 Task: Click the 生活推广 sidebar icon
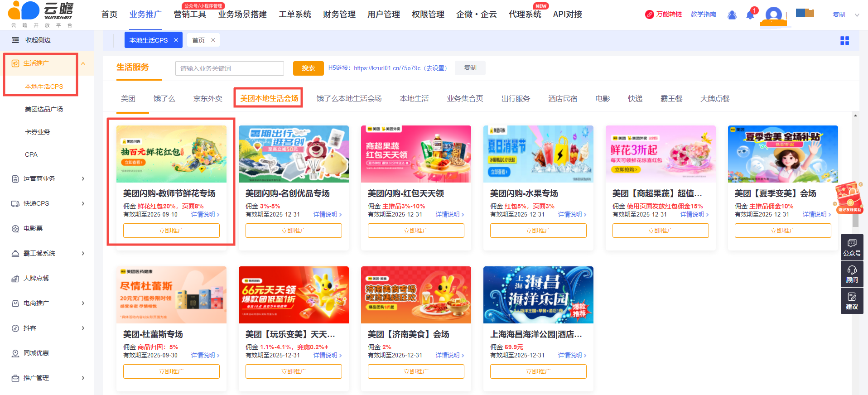pos(15,63)
